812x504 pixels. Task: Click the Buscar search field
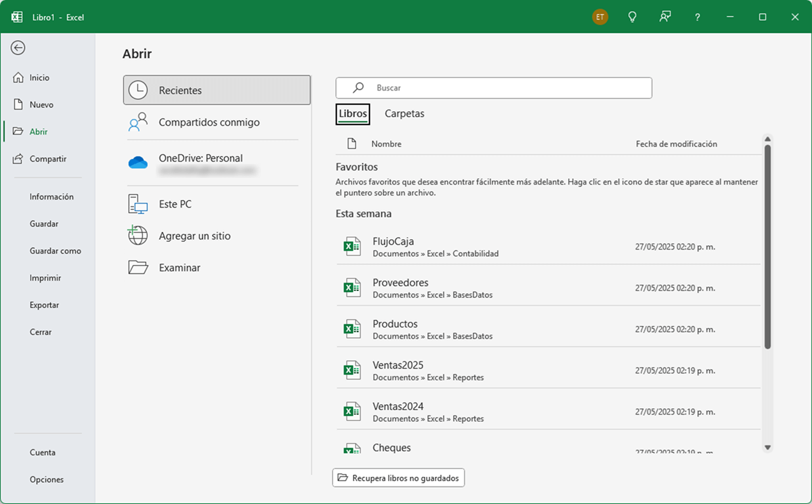[x=494, y=88]
